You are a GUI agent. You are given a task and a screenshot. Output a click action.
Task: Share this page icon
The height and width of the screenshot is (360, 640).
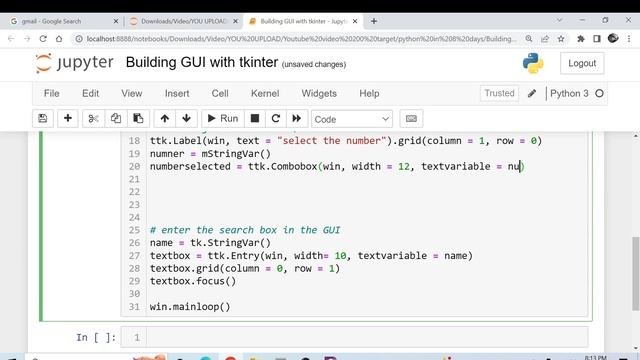[x=545, y=39]
